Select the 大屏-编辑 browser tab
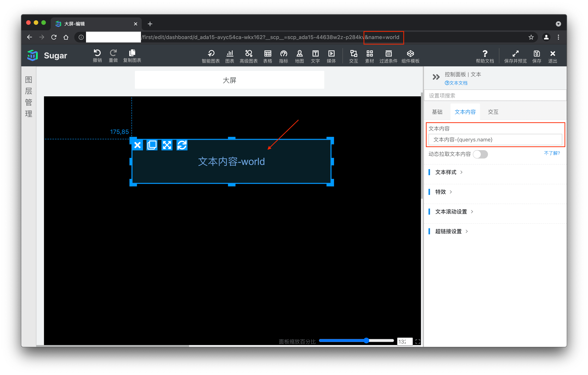Image resolution: width=588 pixels, height=375 pixels. click(x=96, y=24)
